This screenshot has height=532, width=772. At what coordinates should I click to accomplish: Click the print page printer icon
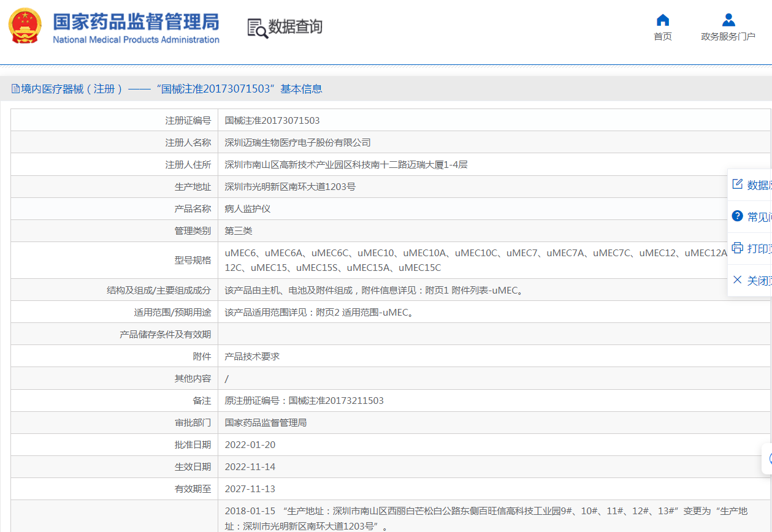737,248
